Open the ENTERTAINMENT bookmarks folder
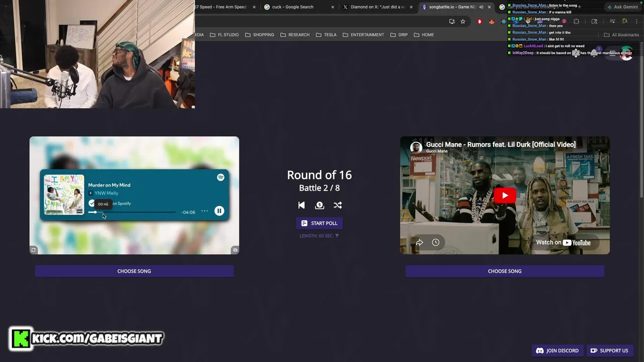644x362 pixels. pos(363,35)
